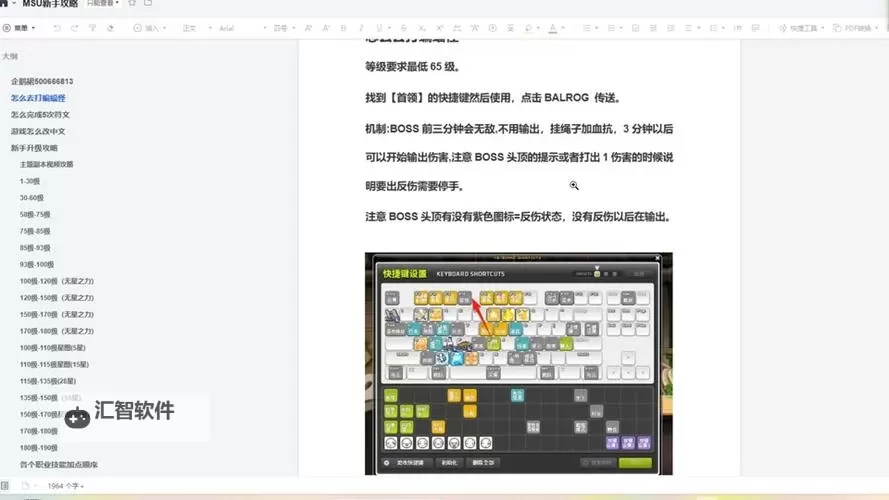889x500 pixels.
Task: Jump to outline item 30-60级
Action: [32, 197]
